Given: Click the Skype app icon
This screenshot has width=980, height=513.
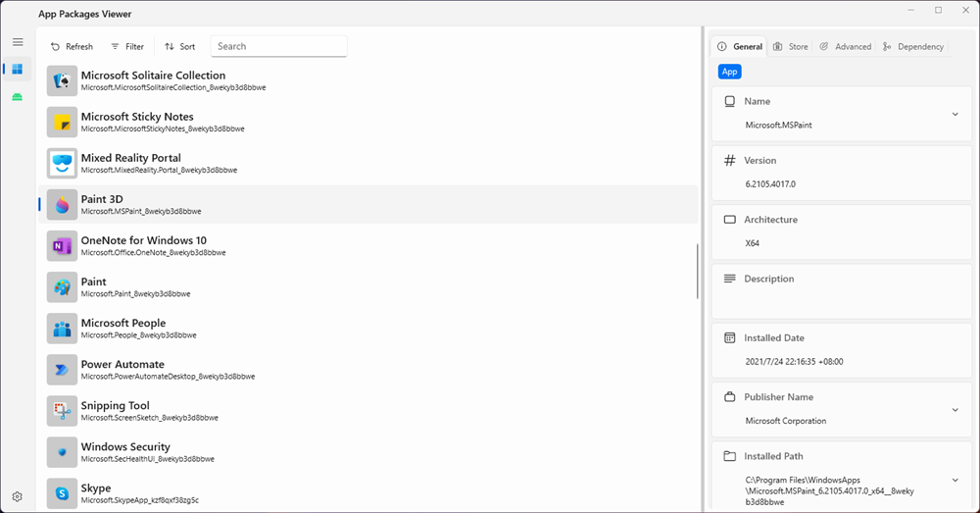Looking at the screenshot, I should tap(62, 492).
